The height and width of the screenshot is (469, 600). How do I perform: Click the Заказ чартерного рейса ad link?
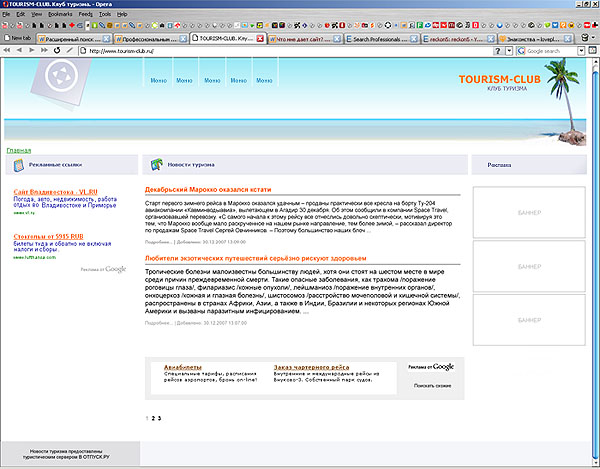tap(311, 367)
